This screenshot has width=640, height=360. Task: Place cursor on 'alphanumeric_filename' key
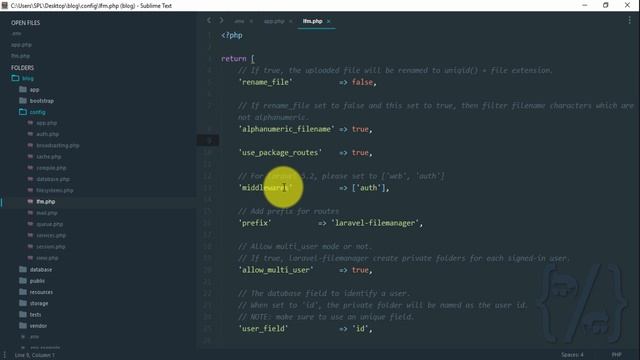tap(286, 129)
